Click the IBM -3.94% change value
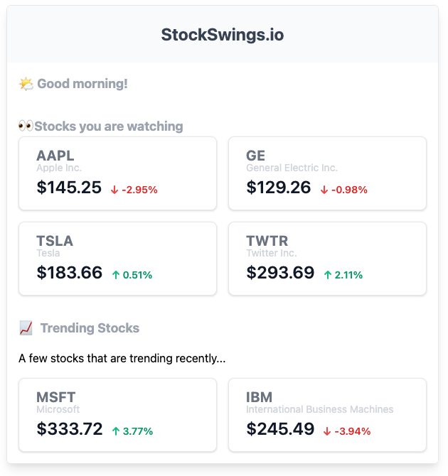Image resolution: width=448 pixels, height=476 pixels. pyautogui.click(x=352, y=431)
